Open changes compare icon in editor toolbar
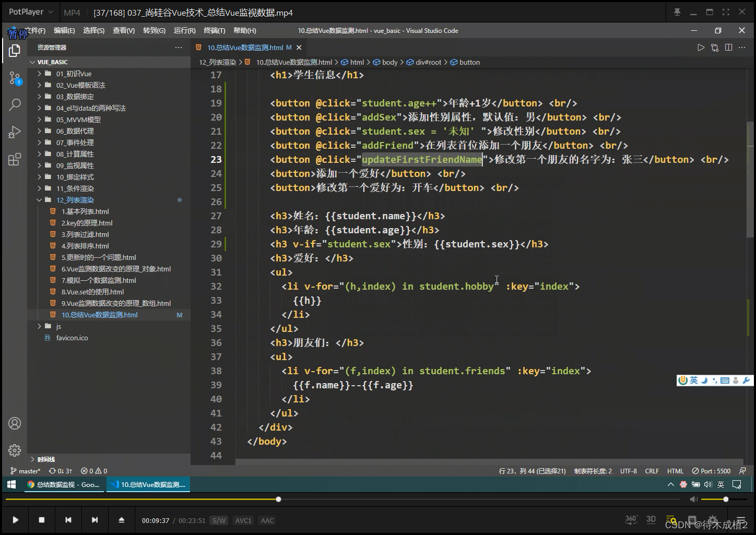This screenshot has width=756, height=535. [715, 47]
